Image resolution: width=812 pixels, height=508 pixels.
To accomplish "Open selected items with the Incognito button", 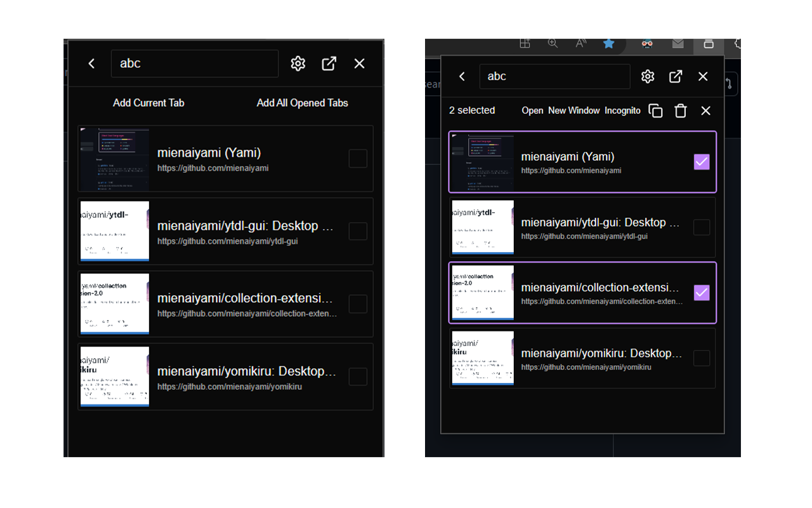I will [x=622, y=110].
